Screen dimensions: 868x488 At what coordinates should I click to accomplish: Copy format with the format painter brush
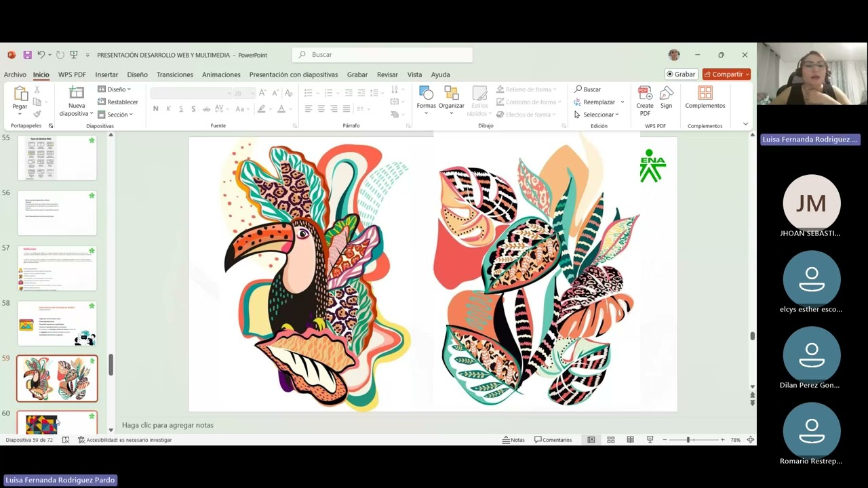click(x=37, y=114)
